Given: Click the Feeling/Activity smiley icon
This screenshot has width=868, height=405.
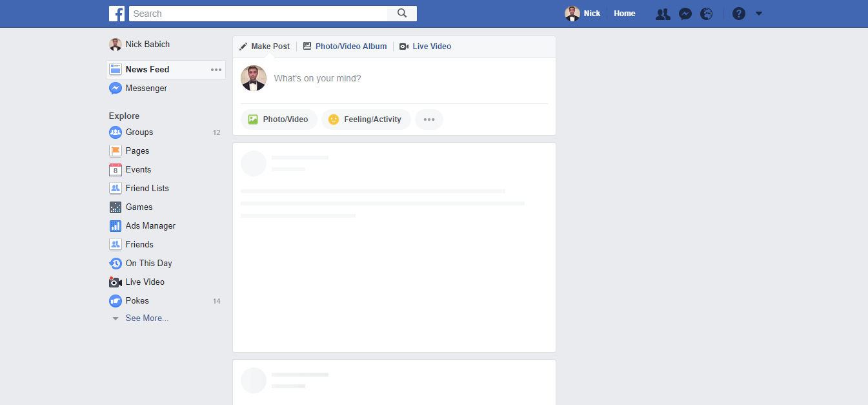Looking at the screenshot, I should 334,119.
